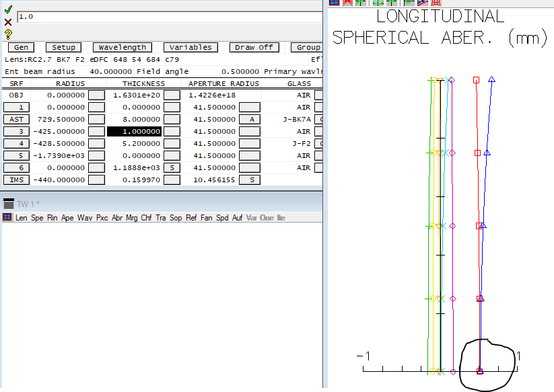This screenshot has height=392, width=554.
Task: Click the Wav command in TW 1 toolbar
Action: click(x=85, y=218)
